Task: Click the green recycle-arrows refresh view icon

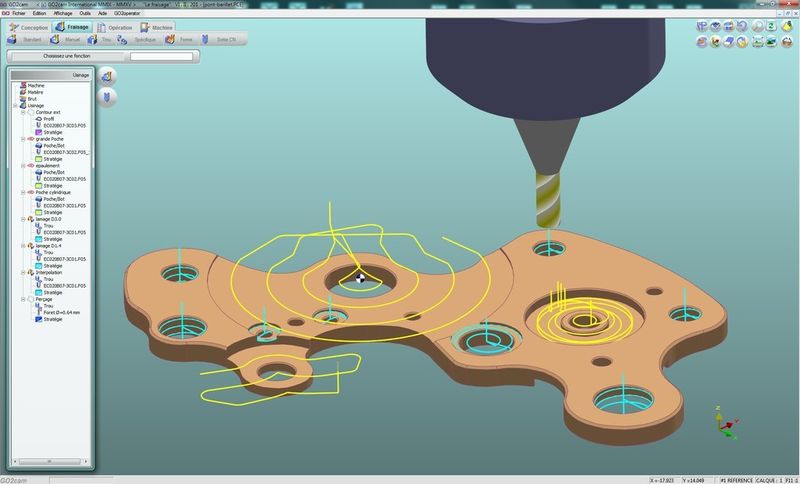Action: pos(771,26)
